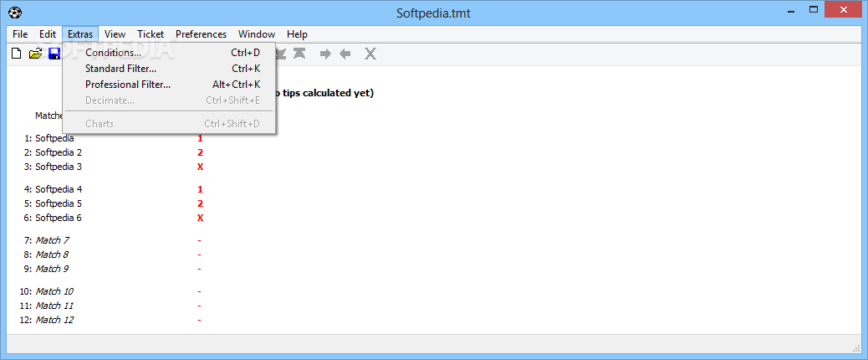Click the greyed Charts menu entry

[x=170, y=124]
